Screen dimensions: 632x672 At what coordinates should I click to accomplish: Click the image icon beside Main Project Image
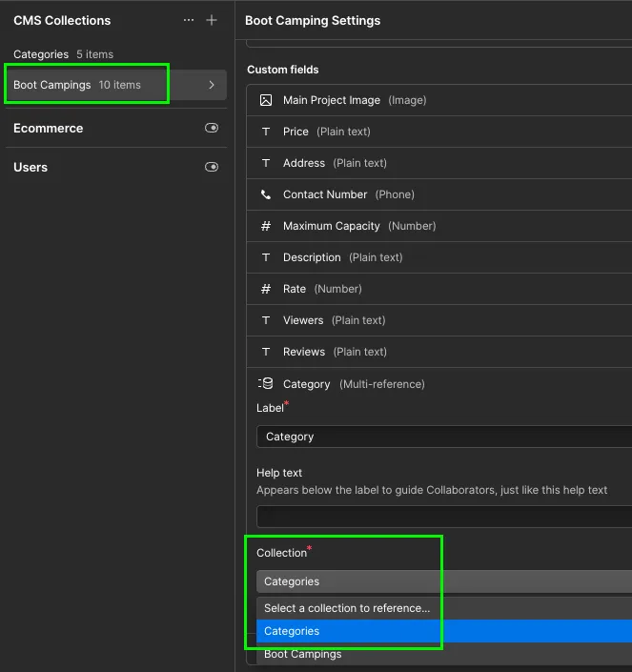[x=266, y=100]
